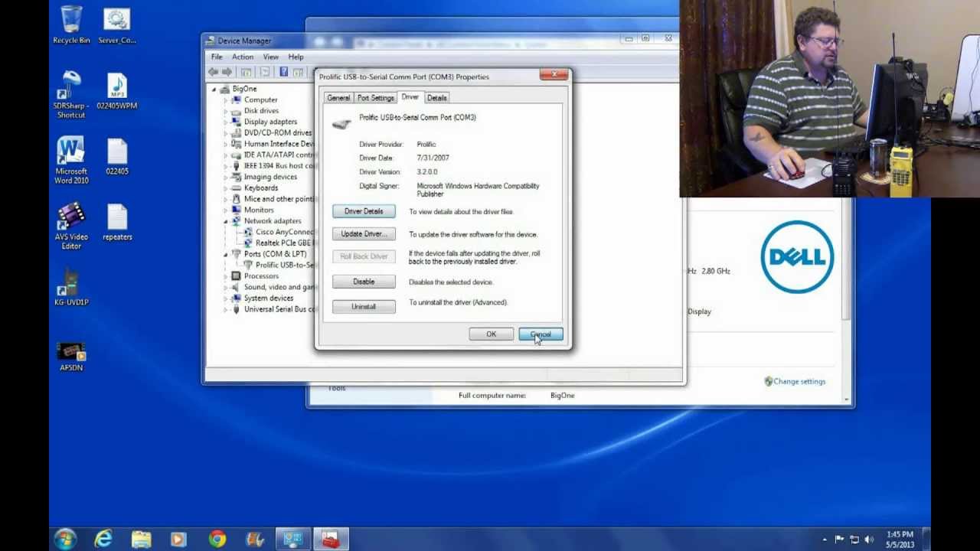Show hidden tray icons arrow
The height and width of the screenshot is (551, 980).
[825, 540]
